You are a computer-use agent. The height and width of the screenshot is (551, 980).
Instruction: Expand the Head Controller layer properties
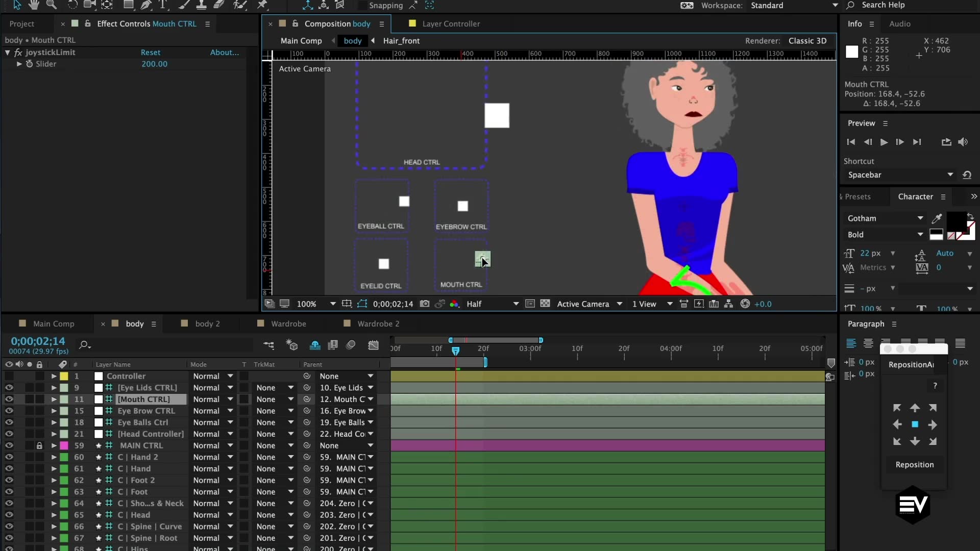[53, 433]
